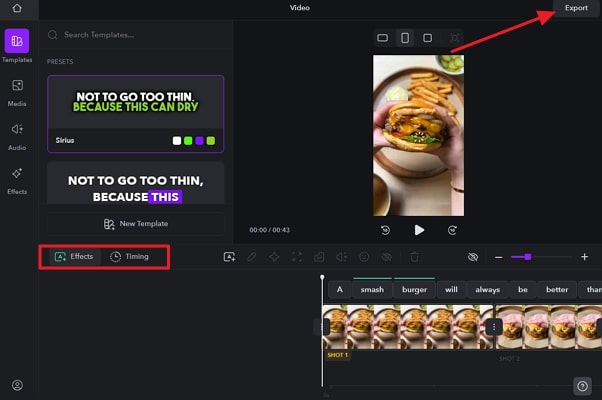Image resolution: width=602 pixels, height=400 pixels.
Task: Select the word chip 'better'
Action: [x=557, y=289]
